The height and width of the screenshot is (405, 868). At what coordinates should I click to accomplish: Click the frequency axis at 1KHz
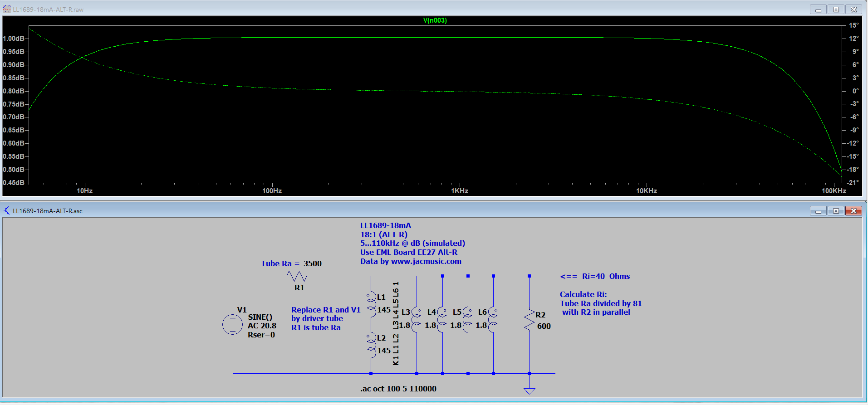[459, 191]
